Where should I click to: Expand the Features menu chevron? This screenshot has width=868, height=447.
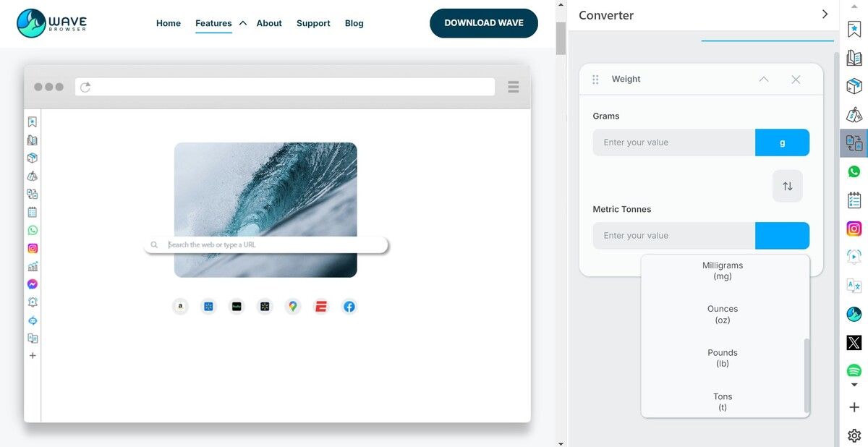tap(243, 23)
